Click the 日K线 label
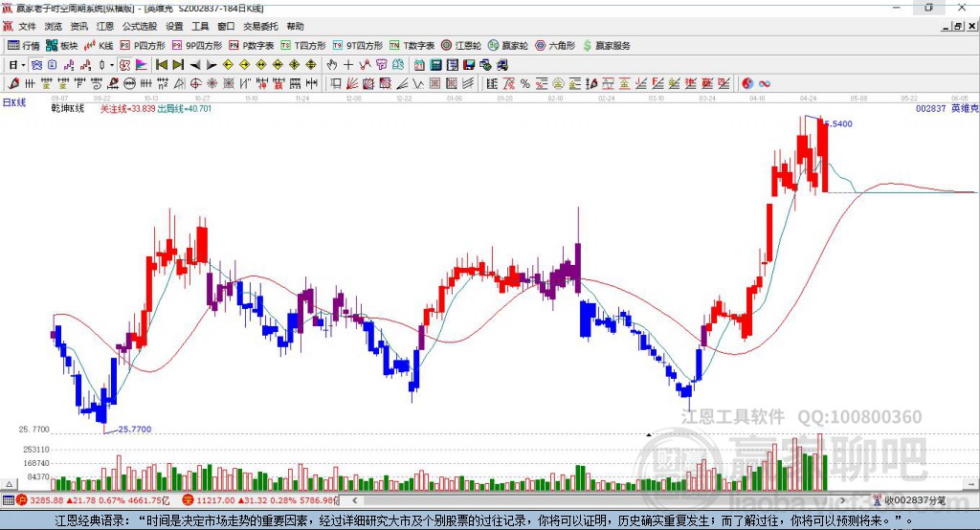980x530 pixels. [x=14, y=102]
